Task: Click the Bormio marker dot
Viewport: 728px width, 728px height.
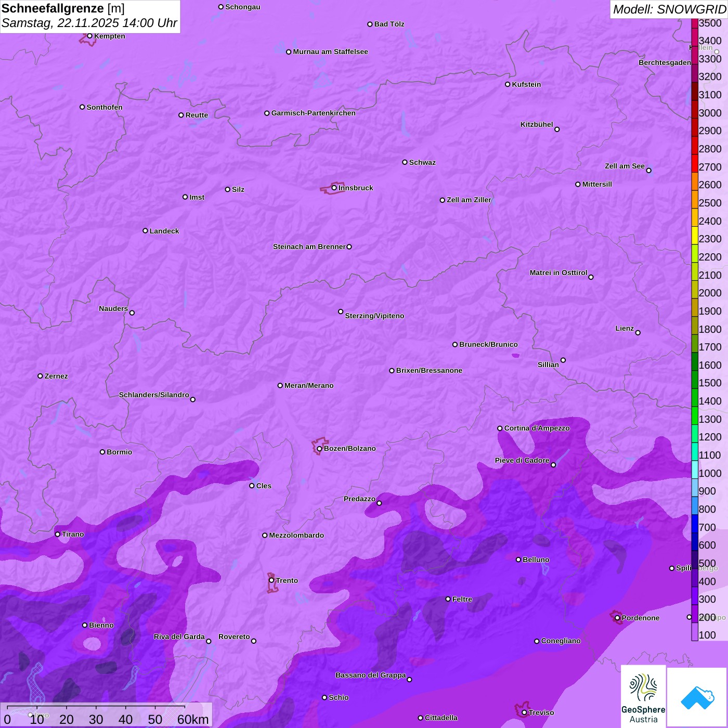Action: pos(102,452)
